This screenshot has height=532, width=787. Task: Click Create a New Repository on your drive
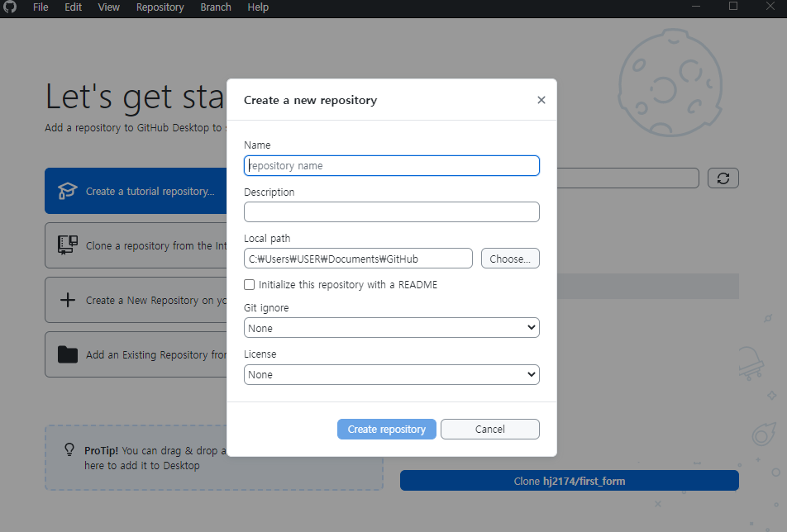136,300
